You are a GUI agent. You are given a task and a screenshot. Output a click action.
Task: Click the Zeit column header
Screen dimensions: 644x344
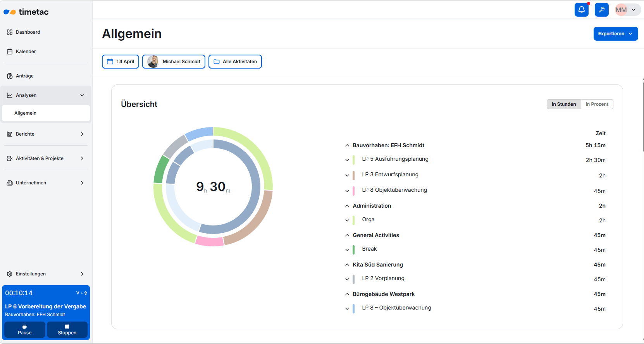[x=601, y=133]
